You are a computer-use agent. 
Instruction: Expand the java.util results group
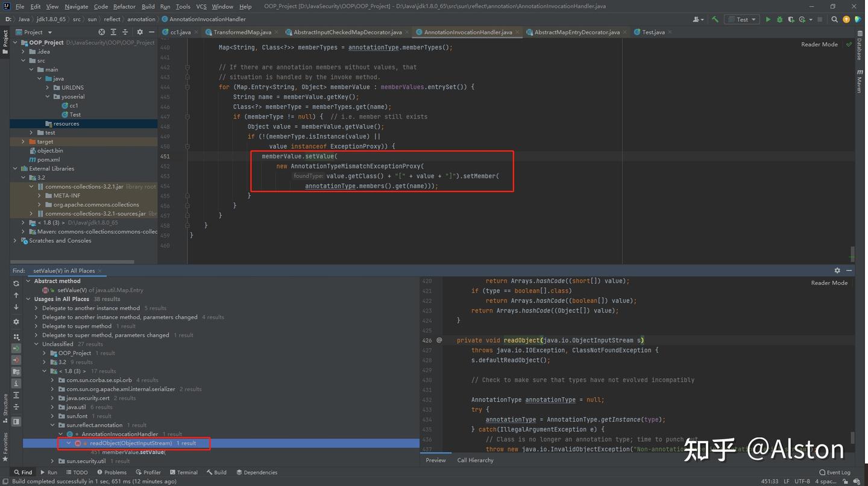52,407
